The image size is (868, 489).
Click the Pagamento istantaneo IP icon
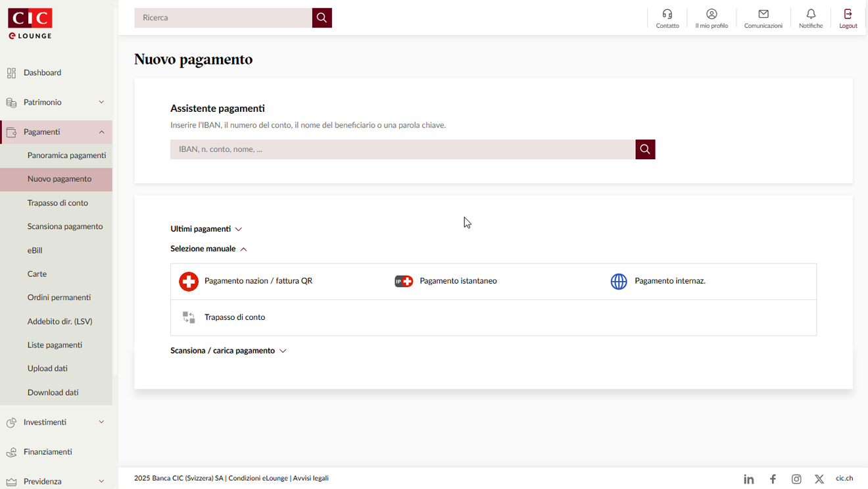pos(403,281)
